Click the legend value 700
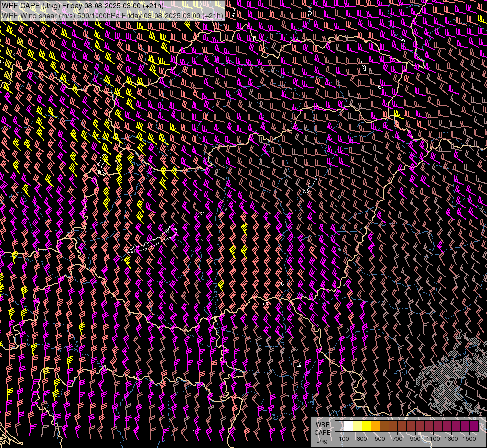Viewport: 487px width, 448px height. 397,439
